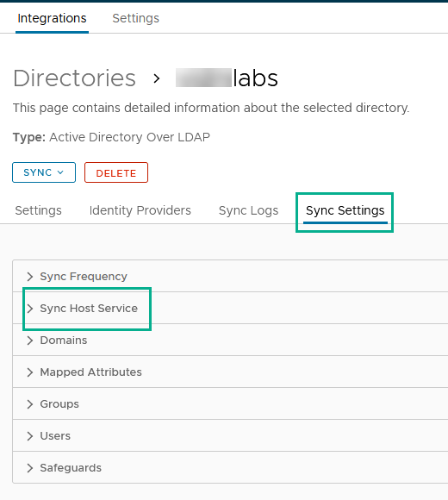Viewport: 448px width, 500px height.
Task: Expand the Mapped Attributes section label
Action: pyautogui.click(x=90, y=372)
